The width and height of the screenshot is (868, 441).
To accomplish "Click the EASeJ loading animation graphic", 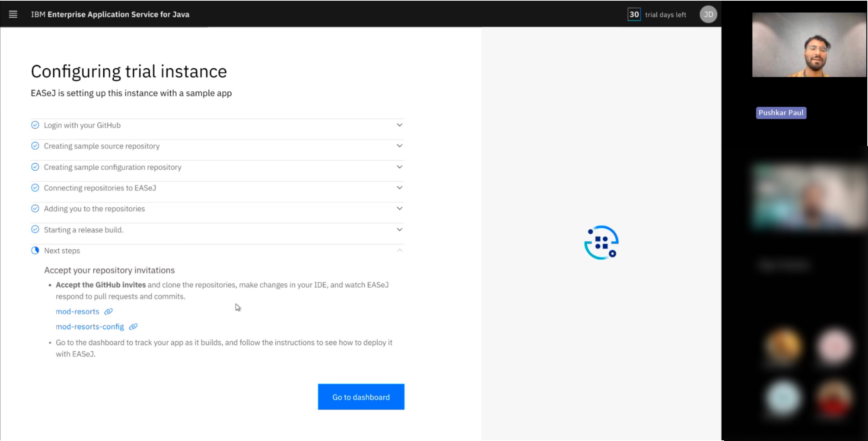I will [601, 243].
